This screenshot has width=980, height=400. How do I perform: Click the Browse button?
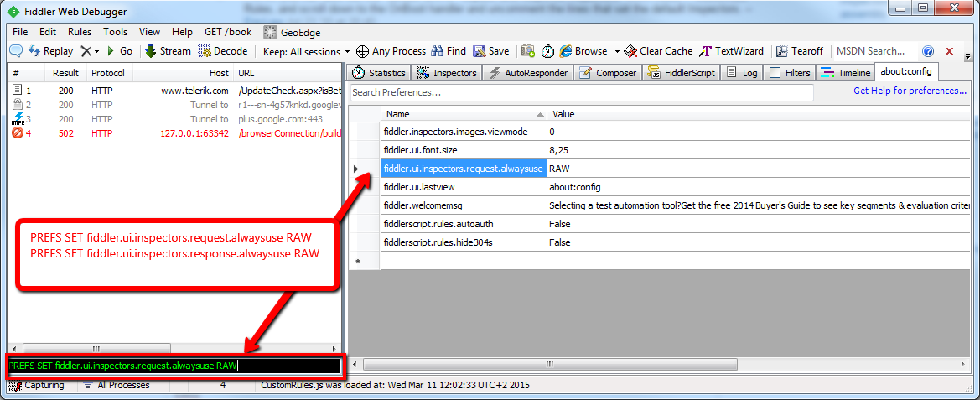(583, 51)
